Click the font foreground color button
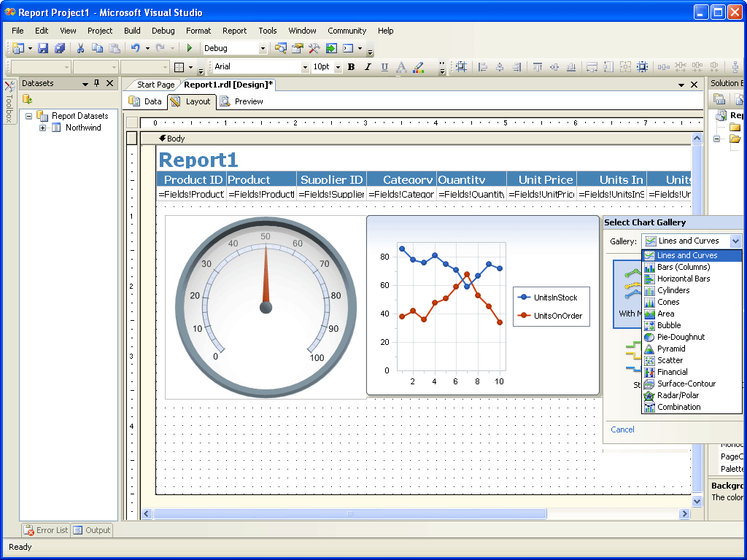 coord(401,67)
